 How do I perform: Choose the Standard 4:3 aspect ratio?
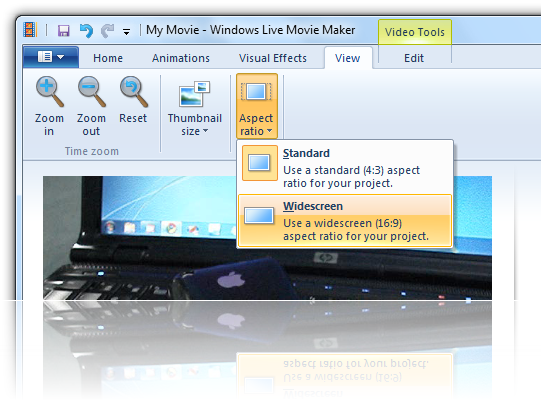[345, 167]
